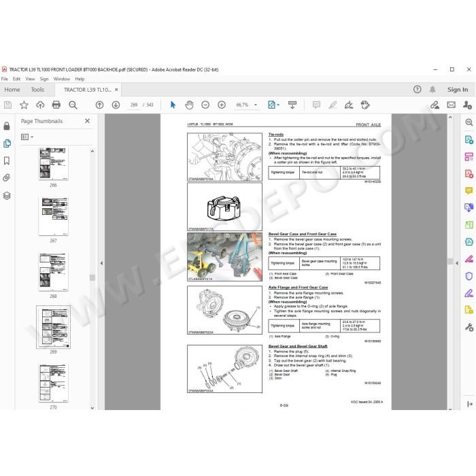This screenshot has width=476, height=476.
Task: Open the Attachments paperclip panel
Action: pos(7,178)
